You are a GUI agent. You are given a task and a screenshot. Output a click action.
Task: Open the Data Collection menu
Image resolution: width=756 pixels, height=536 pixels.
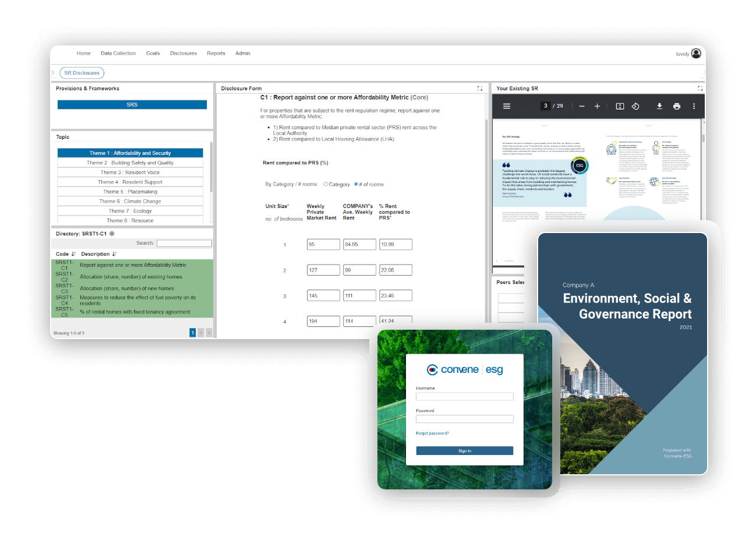118,53
